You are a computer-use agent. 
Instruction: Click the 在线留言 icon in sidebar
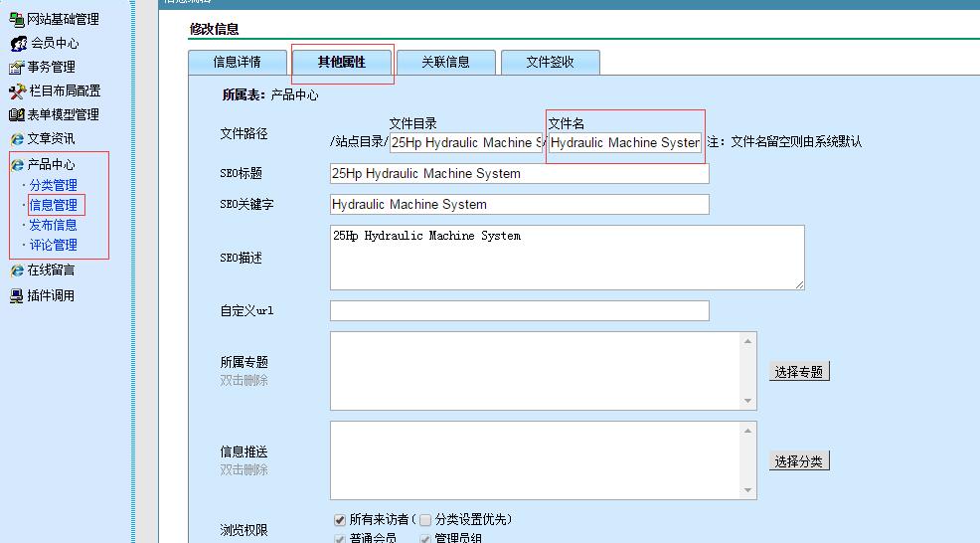click(17, 270)
